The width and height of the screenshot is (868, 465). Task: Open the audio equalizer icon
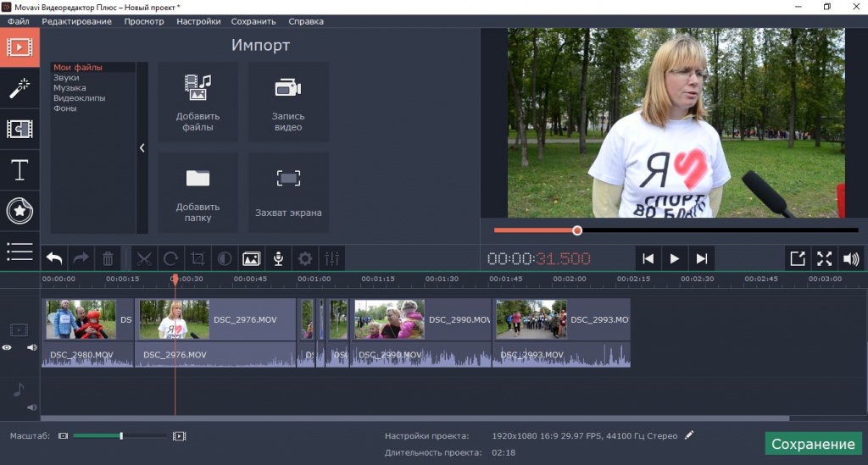tap(331, 258)
